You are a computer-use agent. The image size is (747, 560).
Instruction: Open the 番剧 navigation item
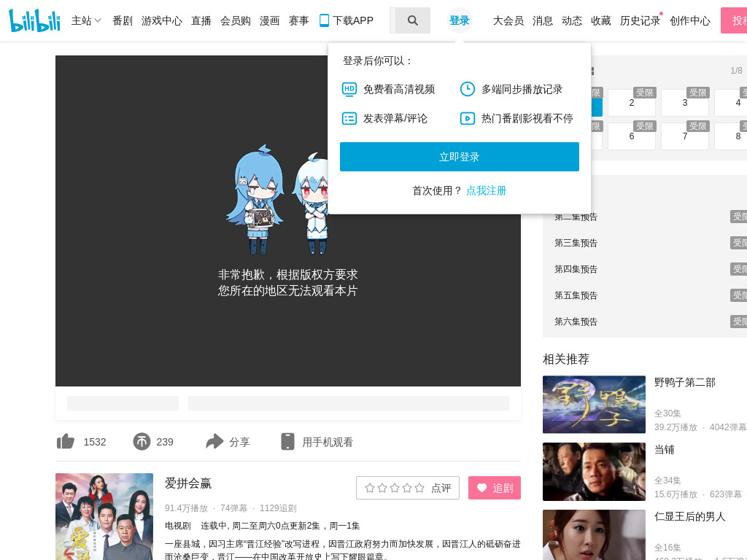[123, 20]
